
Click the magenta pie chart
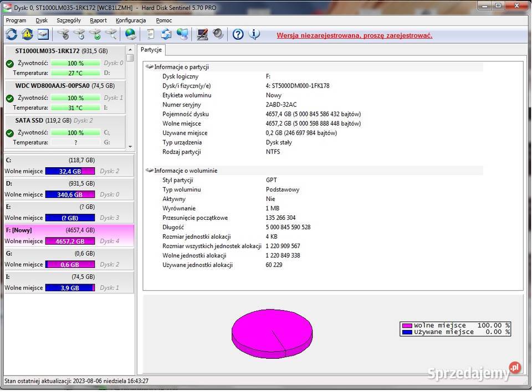pyautogui.click(x=272, y=333)
